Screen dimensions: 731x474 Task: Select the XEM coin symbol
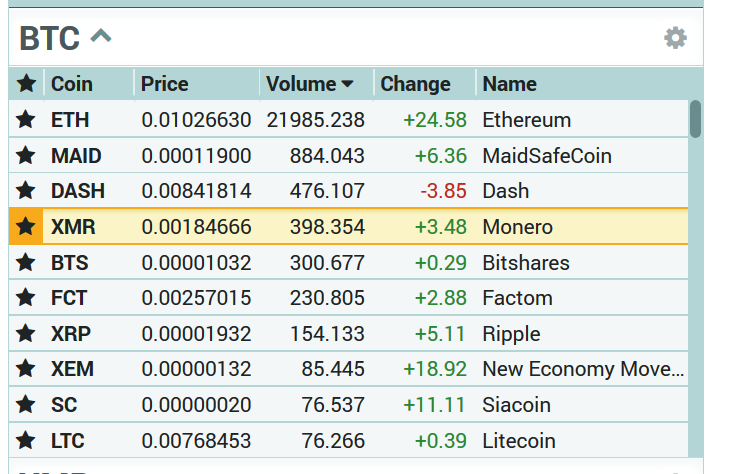click(x=72, y=369)
